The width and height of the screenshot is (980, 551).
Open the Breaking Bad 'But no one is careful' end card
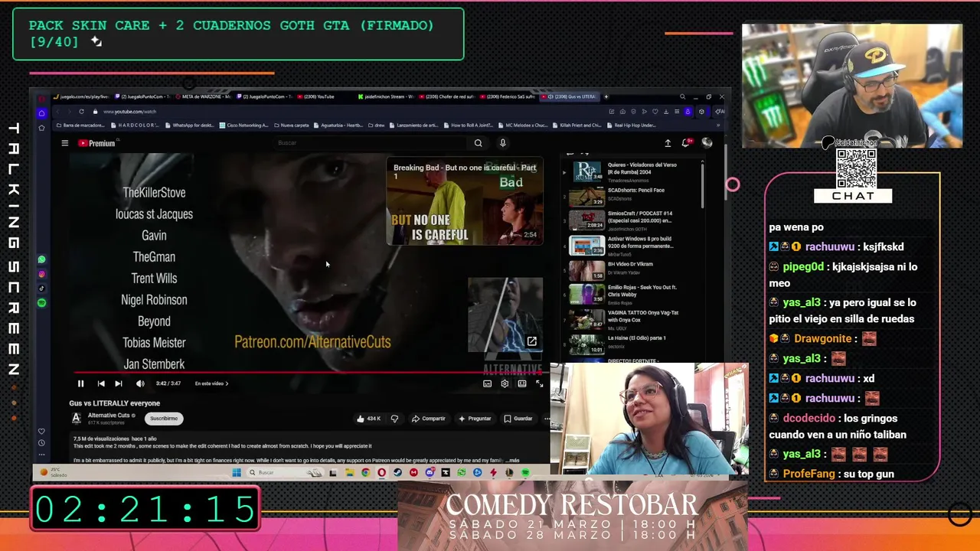click(x=465, y=201)
